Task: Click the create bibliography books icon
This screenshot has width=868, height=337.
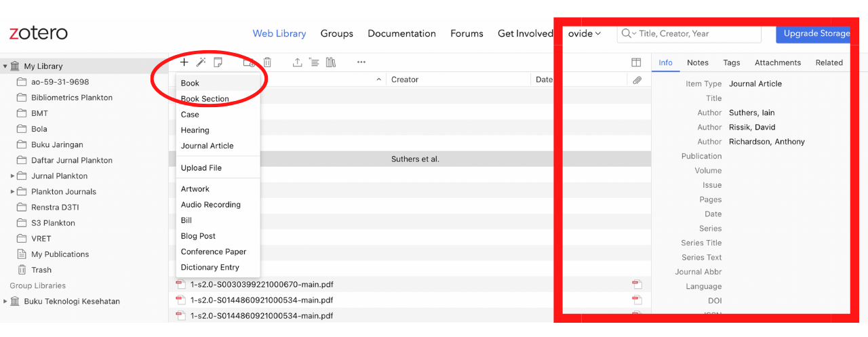Action: (331, 62)
